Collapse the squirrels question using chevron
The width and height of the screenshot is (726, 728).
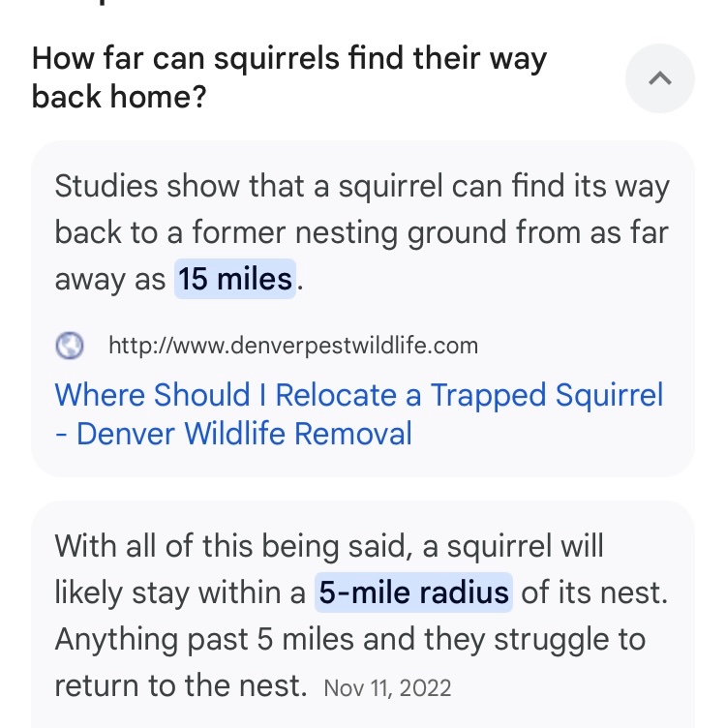[659, 79]
